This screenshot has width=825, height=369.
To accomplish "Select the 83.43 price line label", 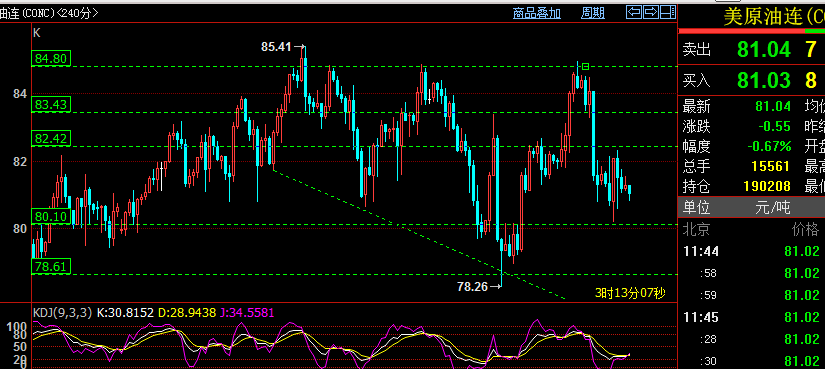I will click(x=51, y=105).
